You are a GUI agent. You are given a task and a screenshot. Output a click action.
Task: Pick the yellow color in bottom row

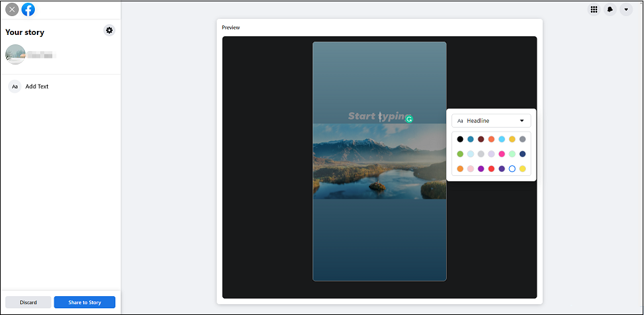tap(523, 169)
